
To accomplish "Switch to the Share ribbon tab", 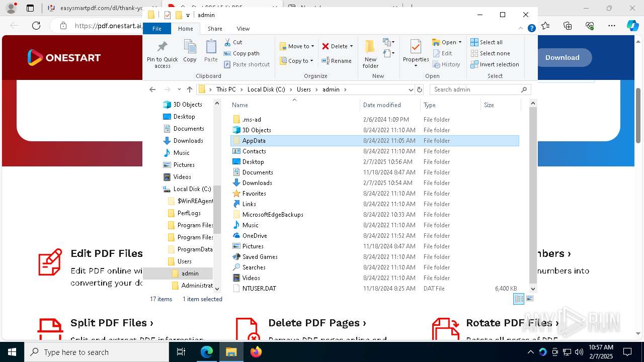I will (215, 29).
